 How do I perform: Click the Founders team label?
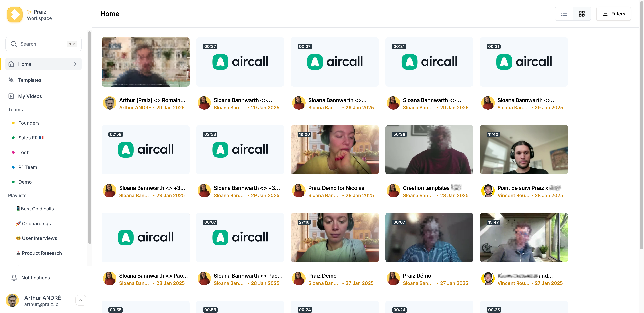click(x=29, y=123)
